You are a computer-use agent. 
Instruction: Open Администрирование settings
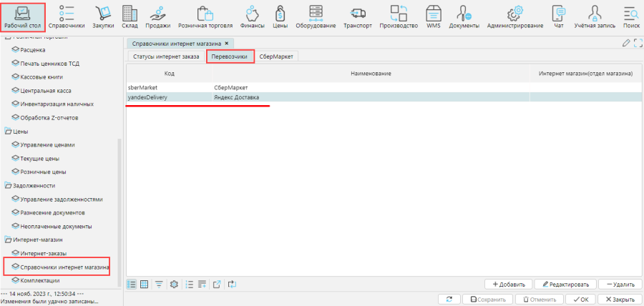pos(514,16)
